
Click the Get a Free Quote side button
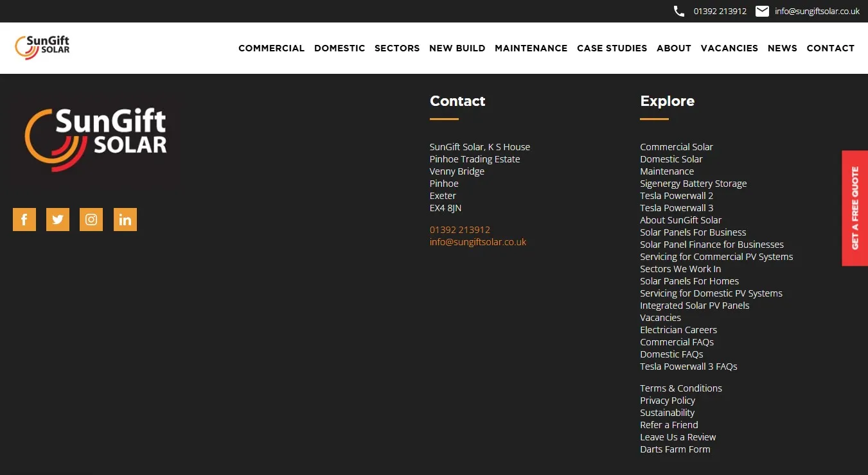click(x=855, y=208)
